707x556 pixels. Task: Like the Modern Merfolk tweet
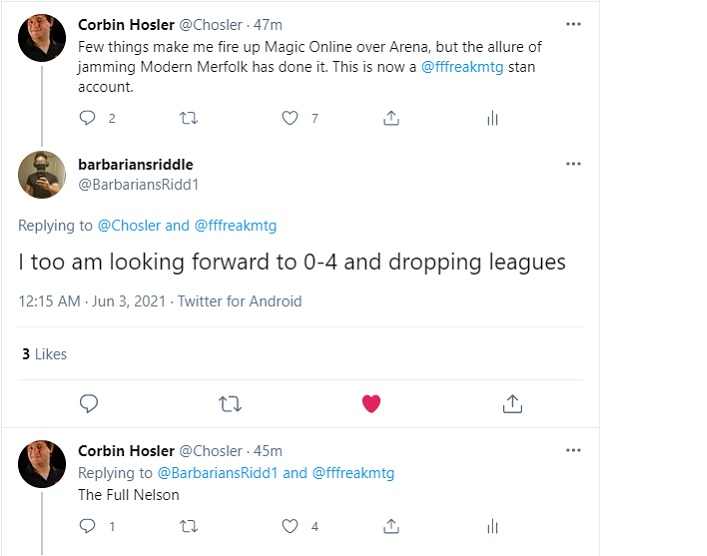290,118
